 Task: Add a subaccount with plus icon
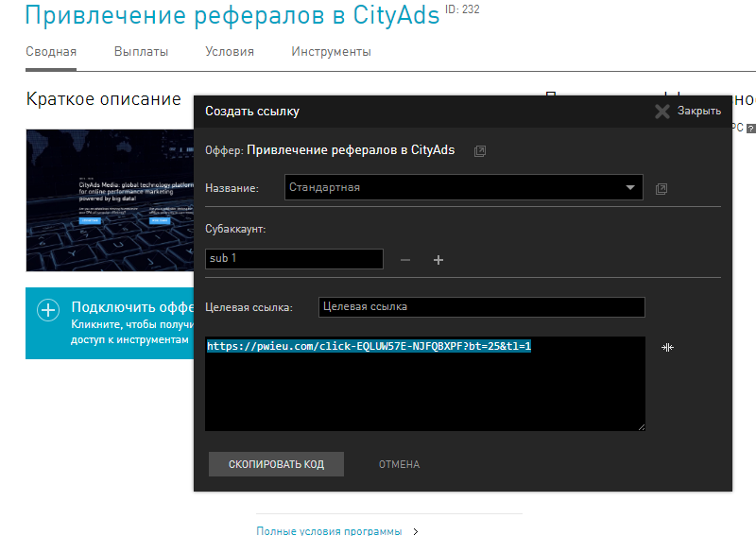pyautogui.click(x=438, y=260)
